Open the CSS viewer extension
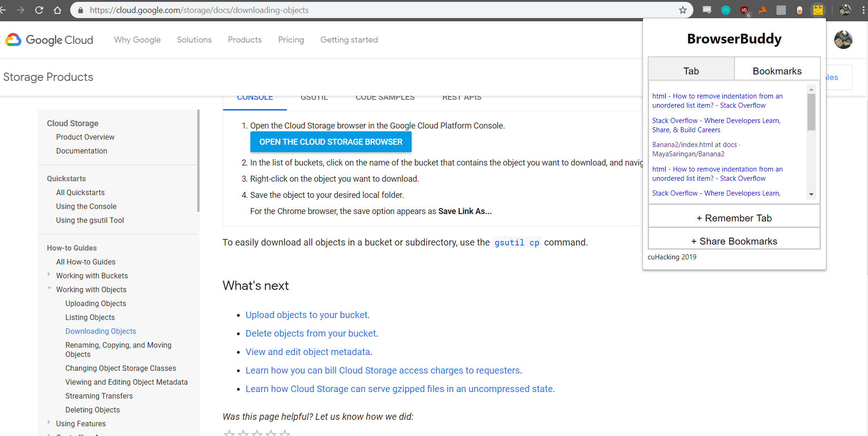868x436 pixels. pyautogui.click(x=707, y=10)
